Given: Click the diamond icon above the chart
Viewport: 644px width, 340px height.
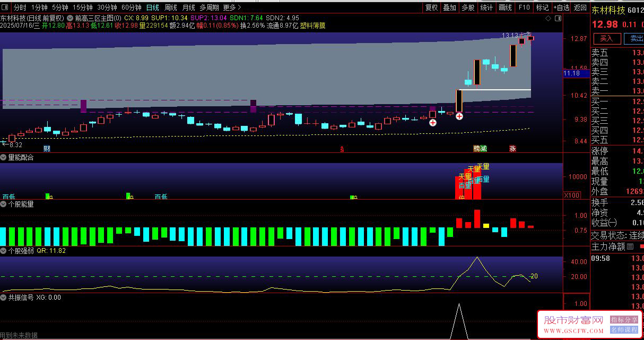Looking at the screenshot, I should [549, 18].
